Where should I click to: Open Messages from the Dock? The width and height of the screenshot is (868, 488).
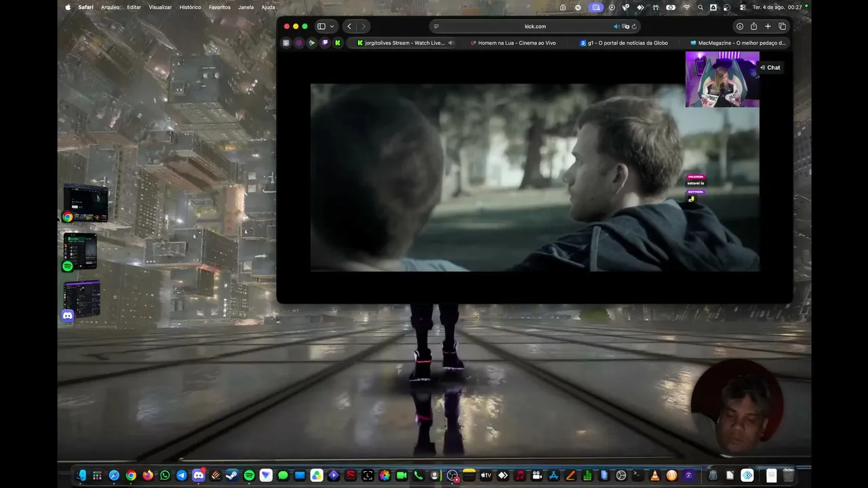(x=283, y=476)
